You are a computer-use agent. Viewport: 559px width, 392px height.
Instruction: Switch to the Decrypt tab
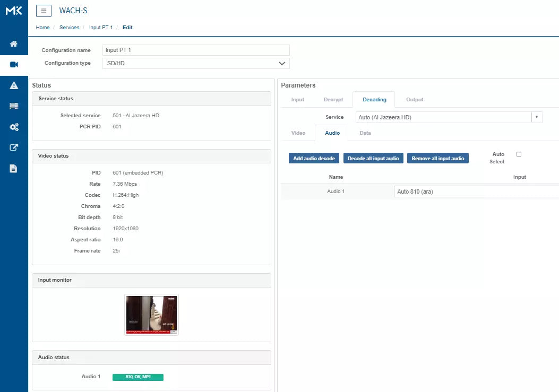point(333,99)
